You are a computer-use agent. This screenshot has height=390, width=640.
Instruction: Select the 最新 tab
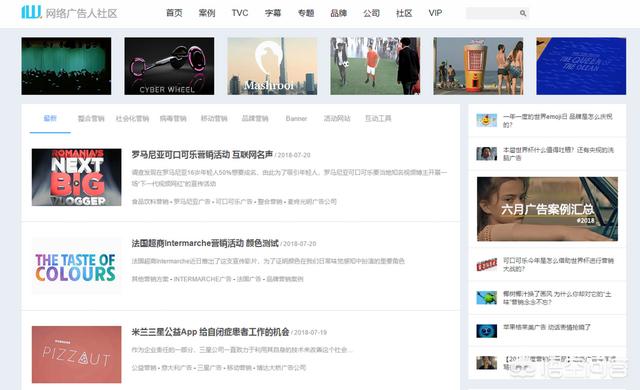50,118
